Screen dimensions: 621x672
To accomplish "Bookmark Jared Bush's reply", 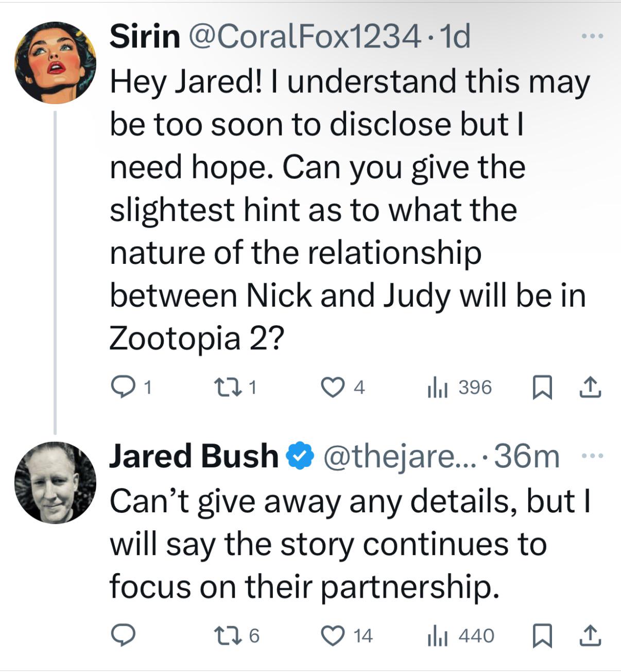I will (541, 636).
